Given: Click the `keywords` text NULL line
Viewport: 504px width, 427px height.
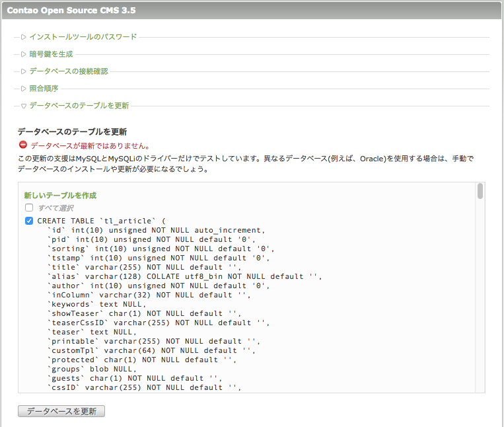Looking at the screenshot, I should click(x=96, y=304).
